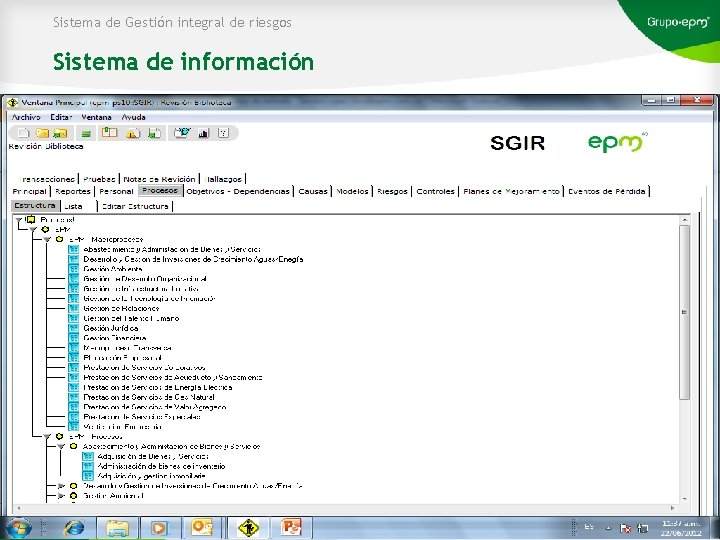Open the Archivo menu
The height and width of the screenshot is (540, 720).
(x=26, y=117)
